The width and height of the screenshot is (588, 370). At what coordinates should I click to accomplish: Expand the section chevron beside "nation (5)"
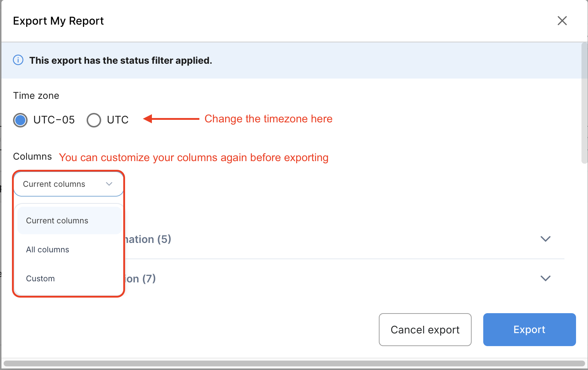tap(545, 239)
